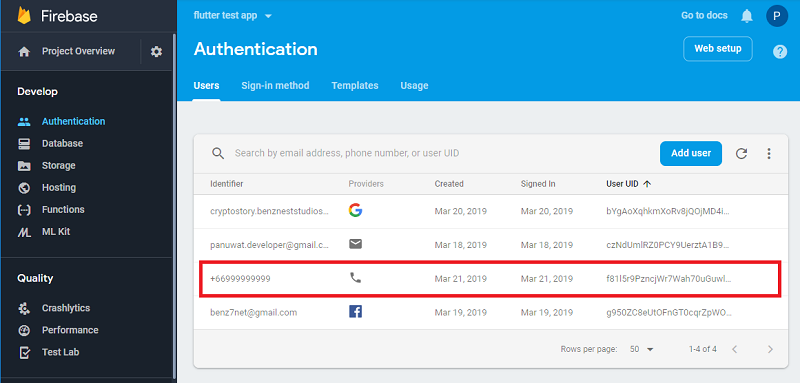Open the three-dot overflow menu

769,154
